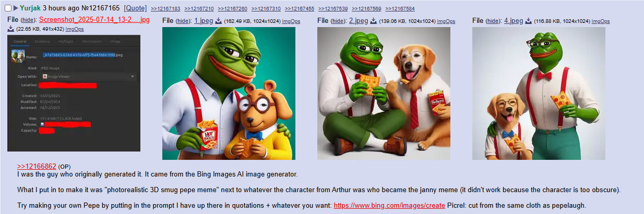Quote post number 12167165
The height and width of the screenshot is (214, 644).
[x=136, y=8]
